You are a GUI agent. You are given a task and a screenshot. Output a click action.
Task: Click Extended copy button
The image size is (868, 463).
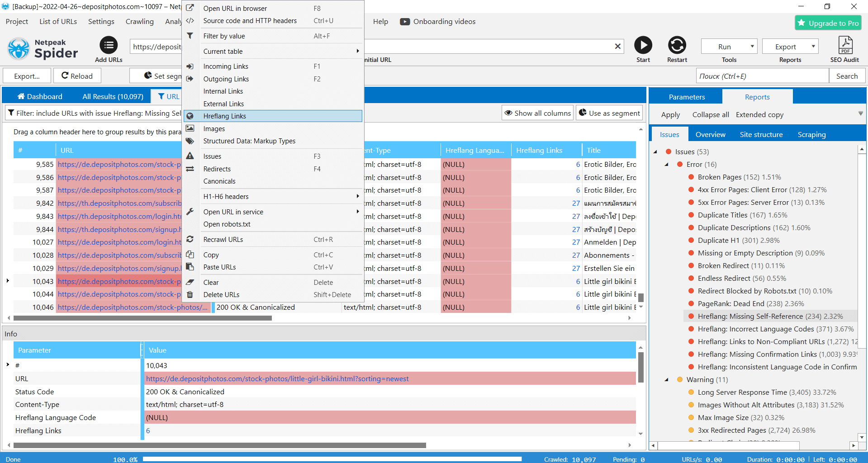coord(759,115)
